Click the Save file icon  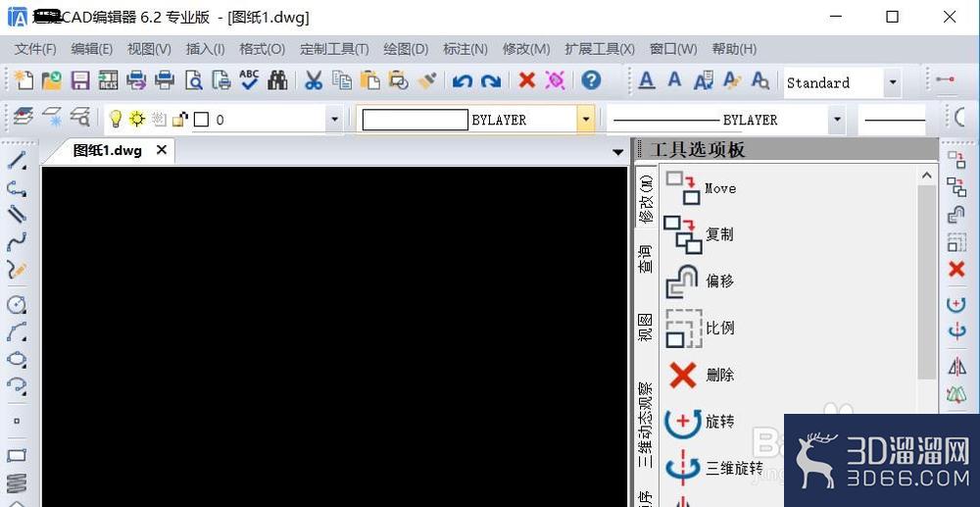[x=79, y=80]
